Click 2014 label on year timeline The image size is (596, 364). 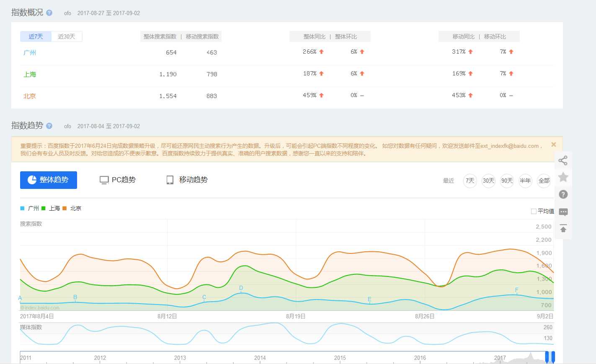[x=260, y=358]
